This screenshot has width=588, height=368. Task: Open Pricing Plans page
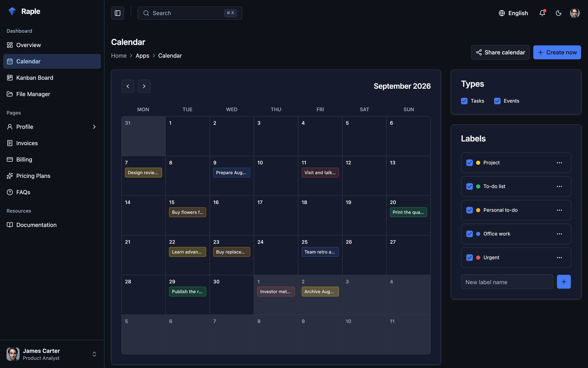pos(52,176)
